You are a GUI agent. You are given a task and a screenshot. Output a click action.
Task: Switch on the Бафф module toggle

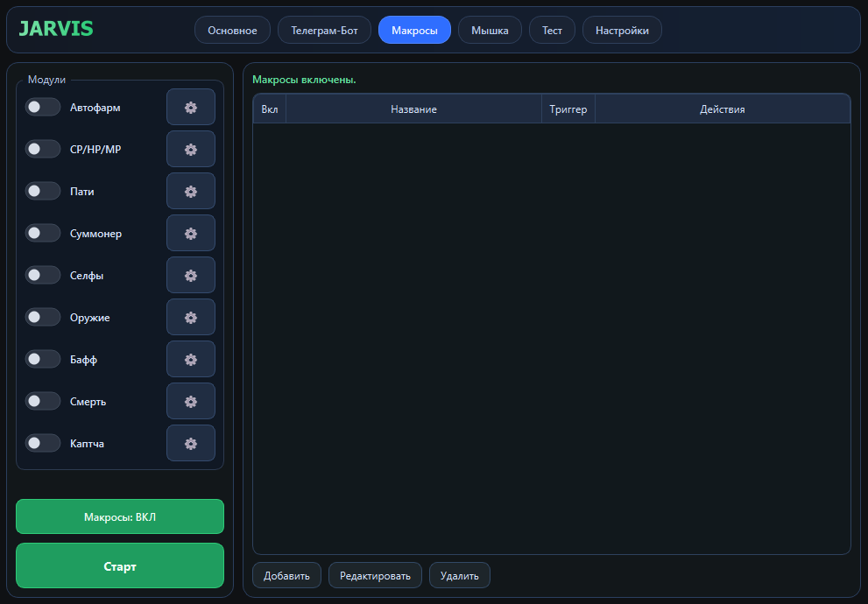[x=42, y=360]
